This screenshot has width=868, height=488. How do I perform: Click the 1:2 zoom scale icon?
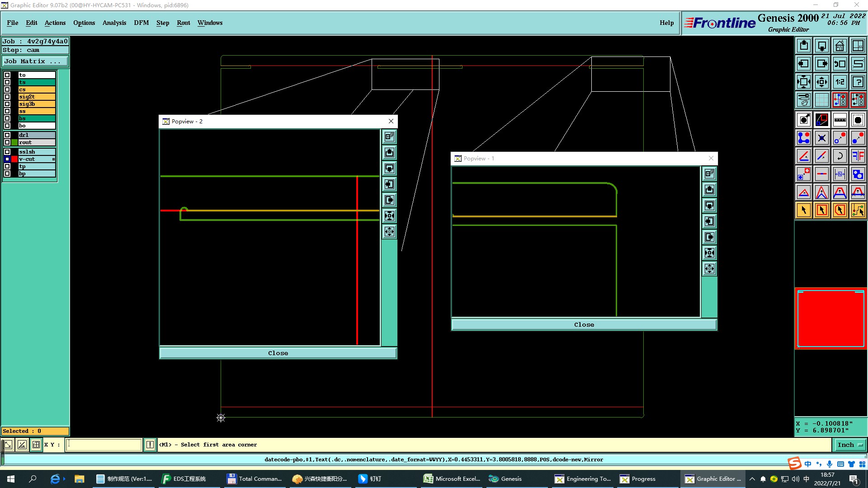coord(840,82)
